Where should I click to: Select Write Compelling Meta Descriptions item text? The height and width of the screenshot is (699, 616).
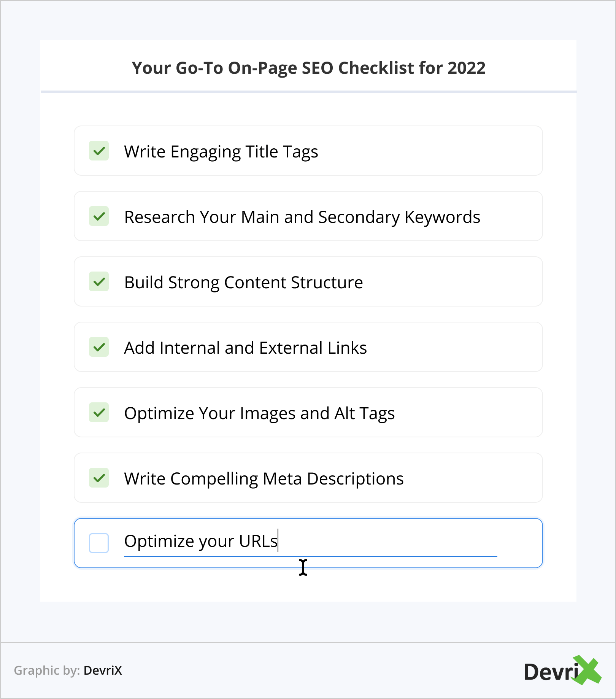pyautogui.click(x=264, y=479)
